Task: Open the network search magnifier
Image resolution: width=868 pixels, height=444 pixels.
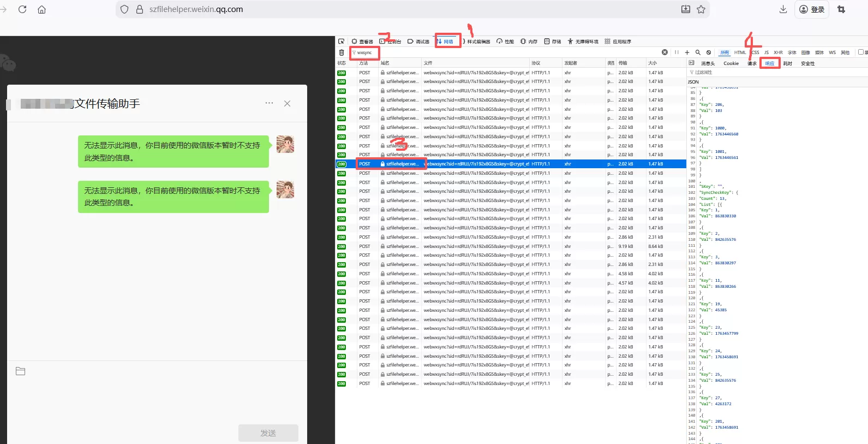Action: coord(698,52)
